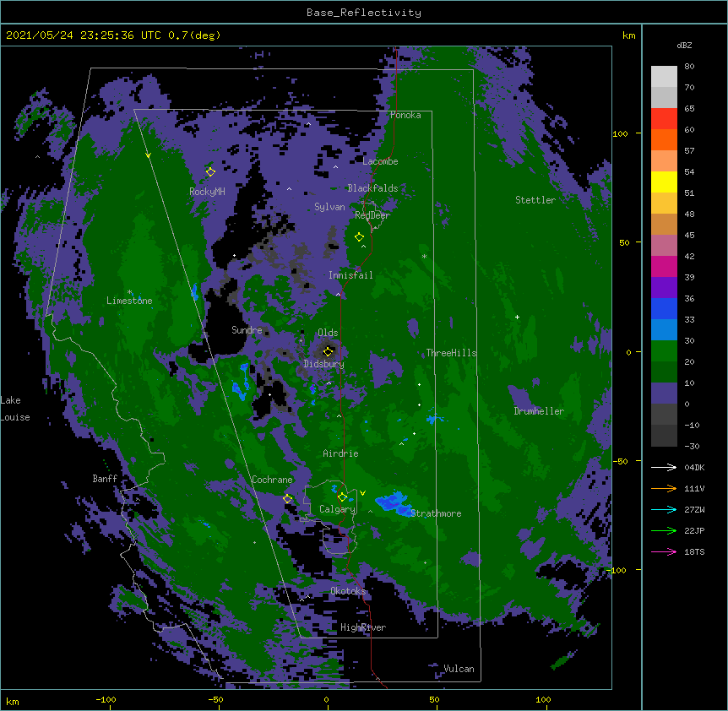Select the bright green 20-30 dBZ legend swatch

(664, 351)
